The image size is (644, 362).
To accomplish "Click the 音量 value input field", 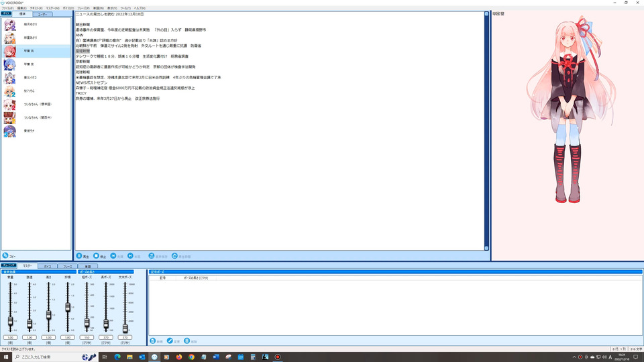I will (x=10, y=337).
